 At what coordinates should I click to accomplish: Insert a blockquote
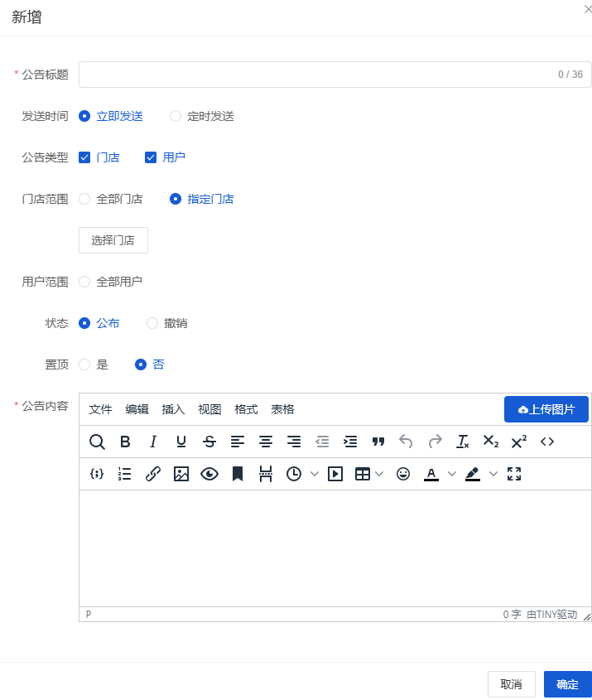[378, 442]
